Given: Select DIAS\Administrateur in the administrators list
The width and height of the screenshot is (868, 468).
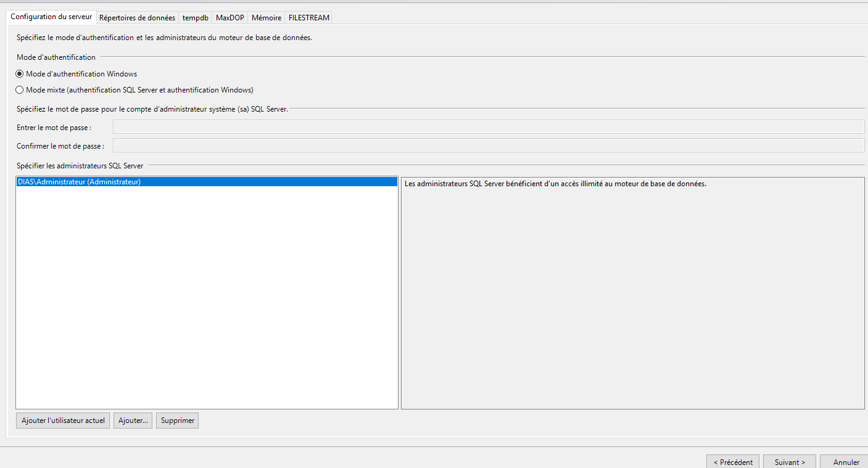Looking at the screenshot, I should [80, 182].
